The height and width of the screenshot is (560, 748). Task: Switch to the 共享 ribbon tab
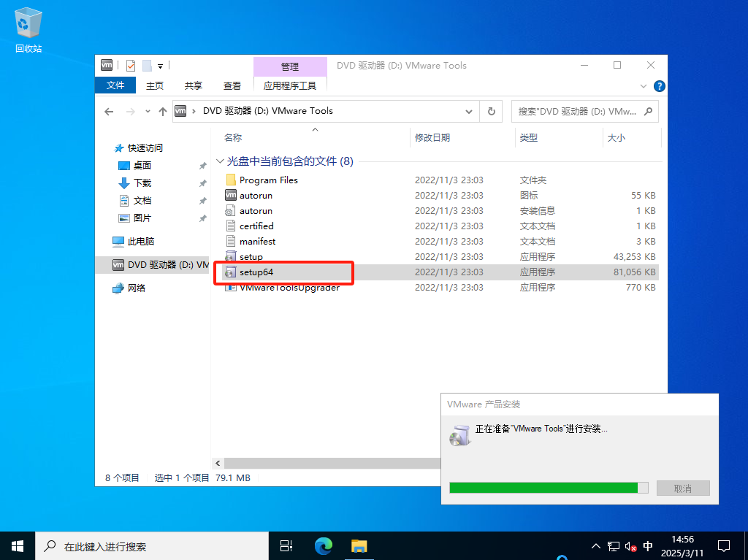click(x=193, y=85)
